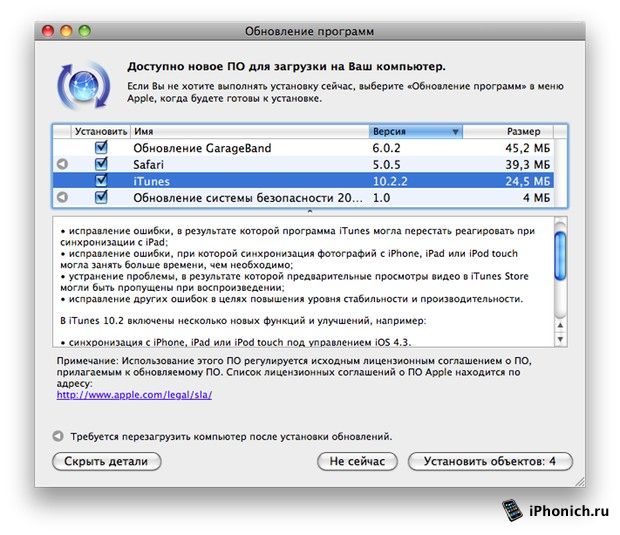Open the apple.com/legal/sla link
The image size is (620, 535).
pyautogui.click(x=134, y=394)
